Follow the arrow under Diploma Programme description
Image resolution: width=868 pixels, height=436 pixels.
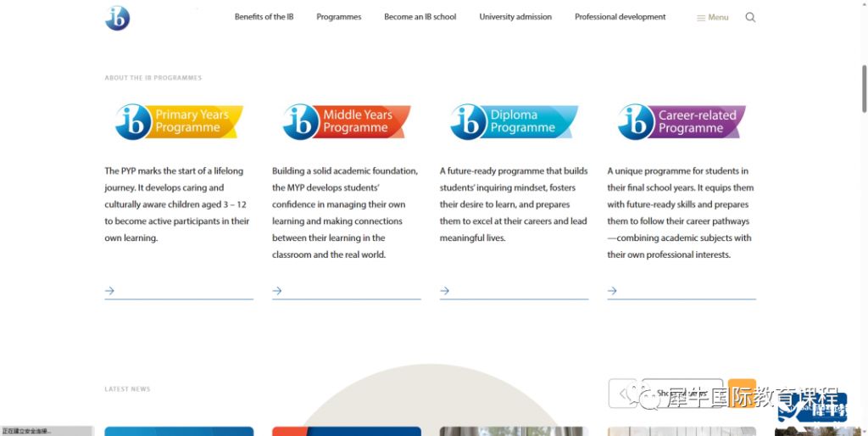tap(444, 291)
